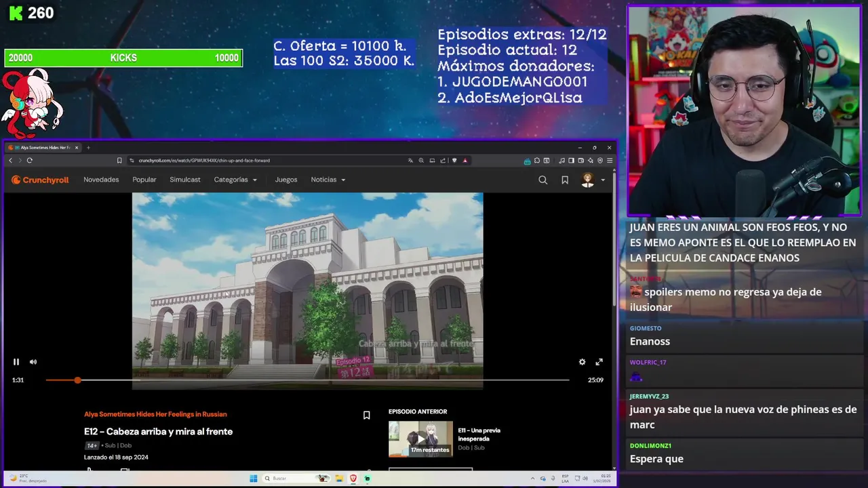
Task: Toggle the browser sidebar panel icon
Action: (571, 161)
